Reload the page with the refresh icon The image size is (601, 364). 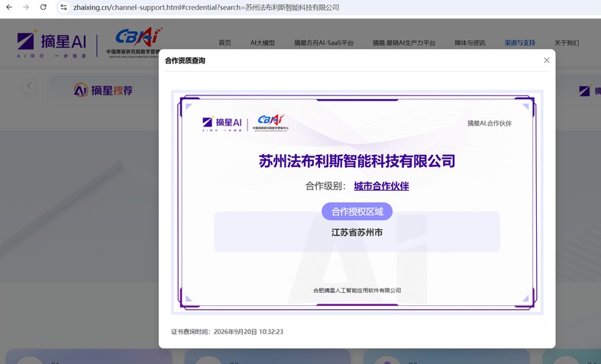click(x=44, y=8)
